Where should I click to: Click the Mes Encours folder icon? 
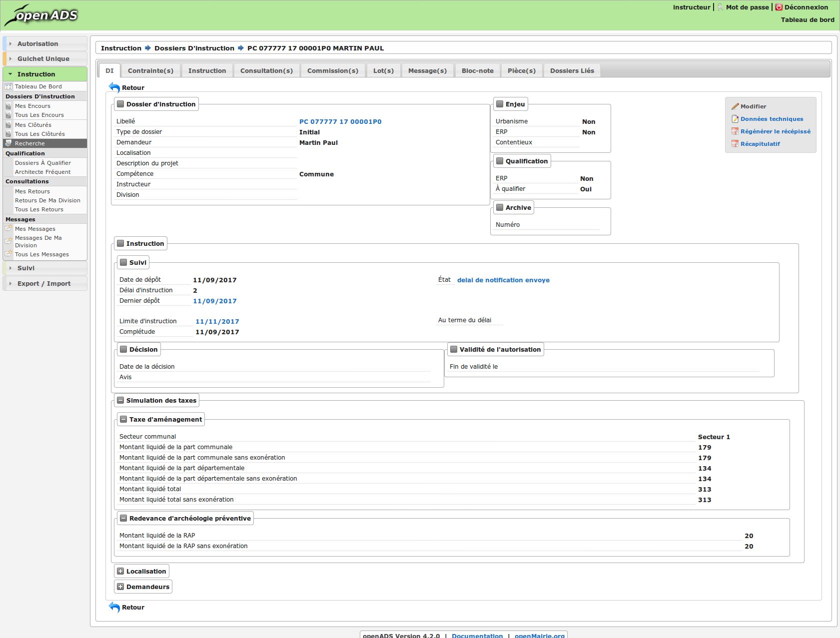tap(8, 106)
